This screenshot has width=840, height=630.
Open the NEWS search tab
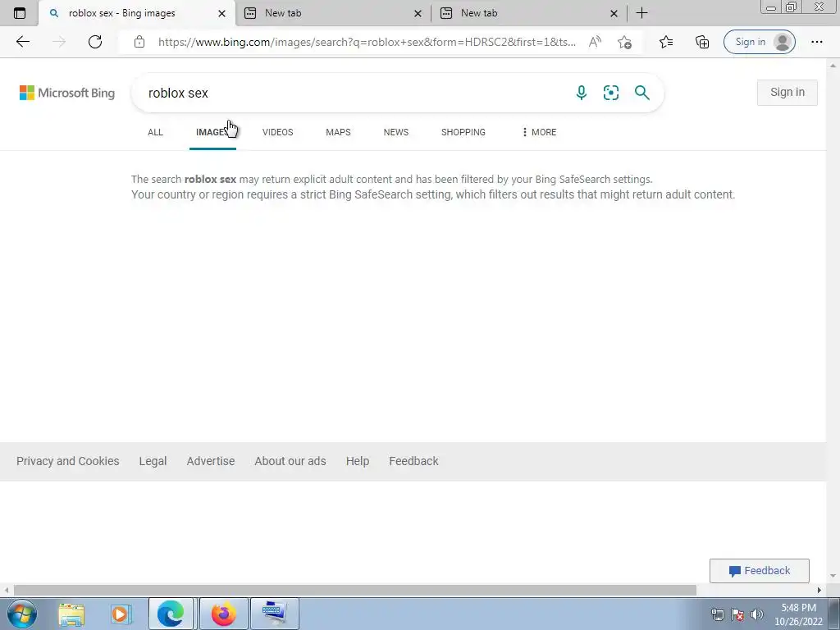[x=396, y=132]
